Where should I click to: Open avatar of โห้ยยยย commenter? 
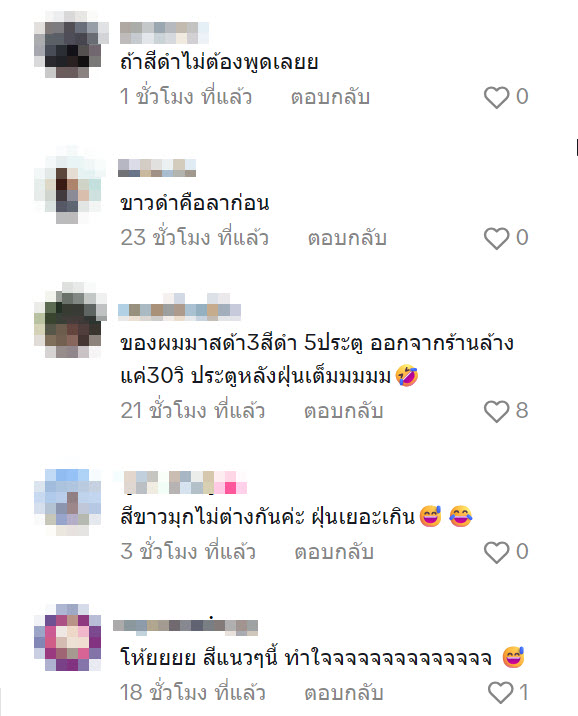click(68, 637)
